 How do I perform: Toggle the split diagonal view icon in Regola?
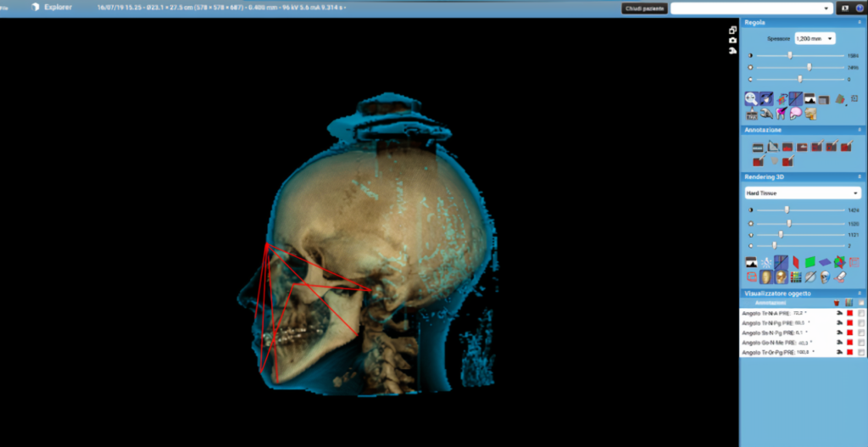point(795,98)
